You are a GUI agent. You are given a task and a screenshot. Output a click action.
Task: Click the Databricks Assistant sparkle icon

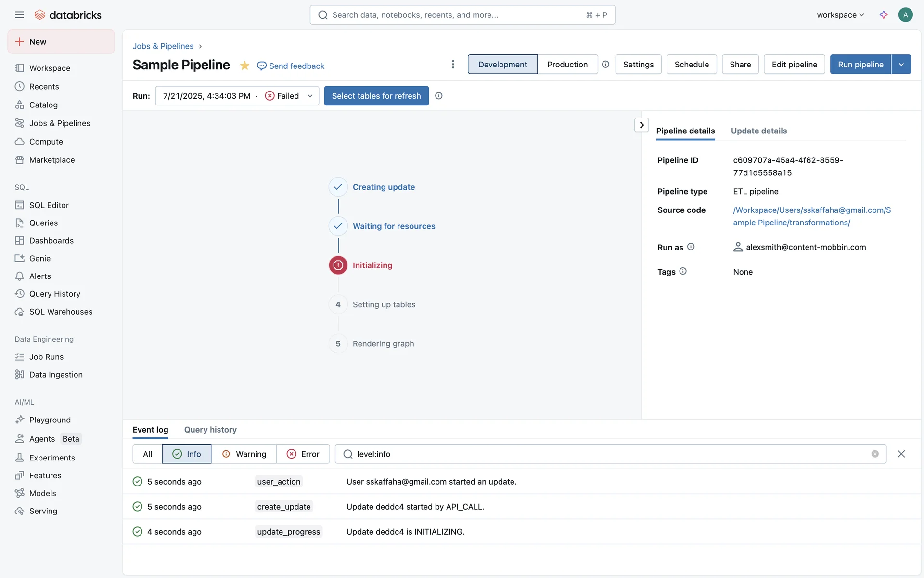click(883, 15)
